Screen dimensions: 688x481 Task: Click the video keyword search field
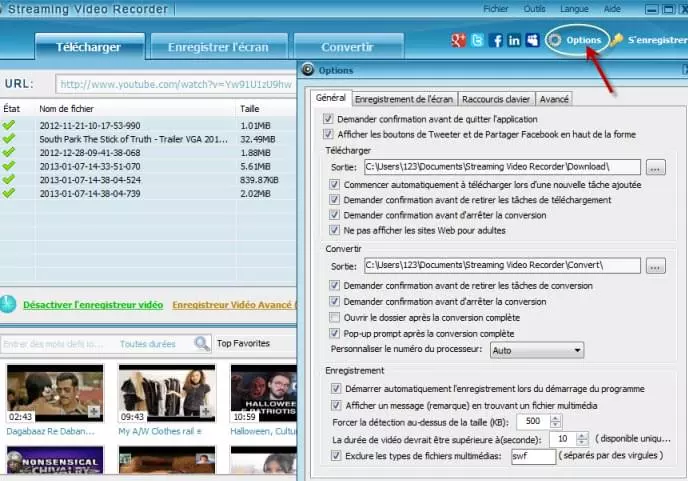tap(58, 344)
